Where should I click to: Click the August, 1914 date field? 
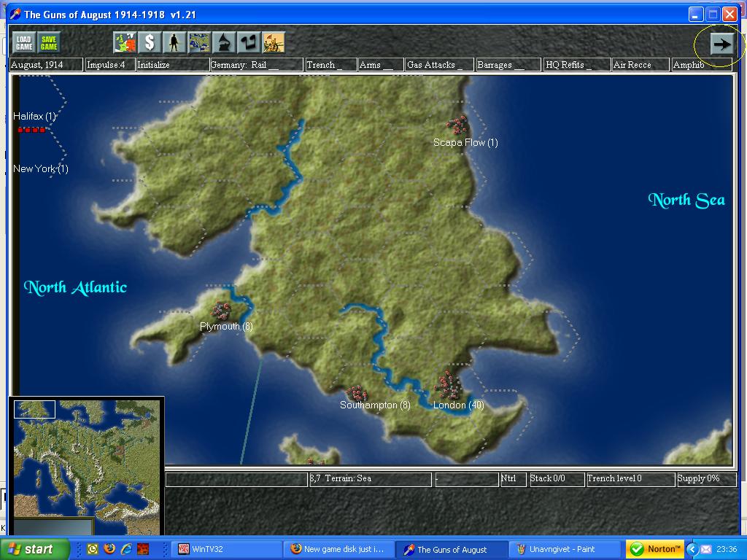[x=46, y=65]
